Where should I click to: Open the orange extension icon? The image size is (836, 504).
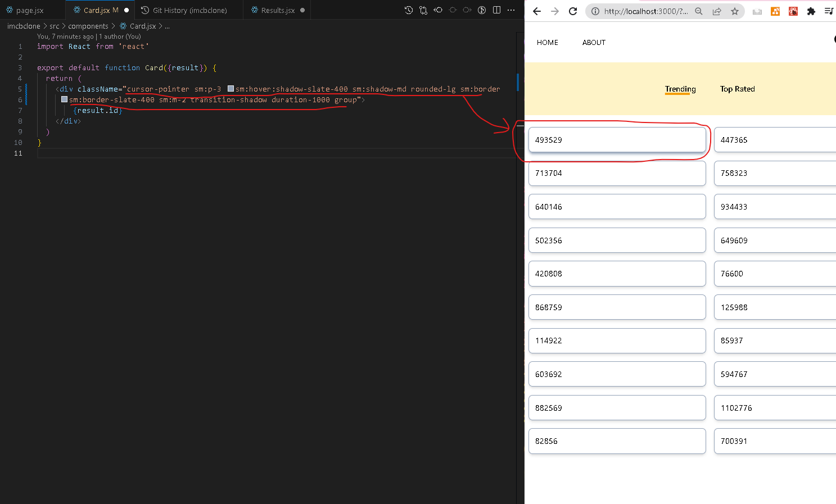tap(775, 11)
